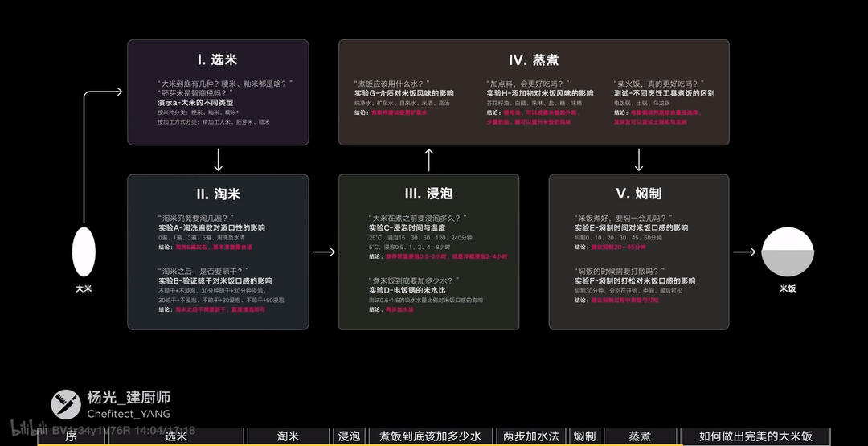This screenshot has width=868, height=446.
Task: Click the question "淘米之后，是否要晾干？"
Action: coord(202,271)
